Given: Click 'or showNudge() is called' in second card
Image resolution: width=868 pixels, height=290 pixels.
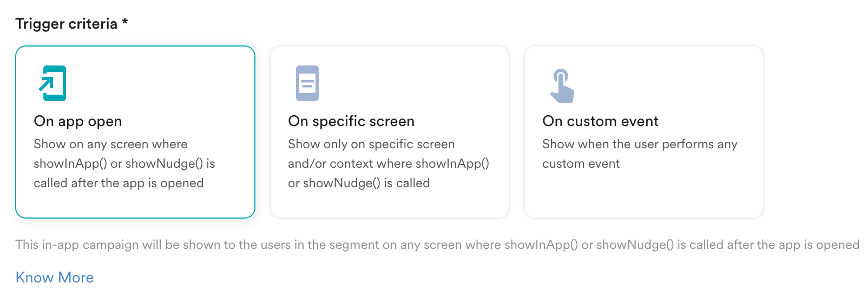Looking at the screenshot, I should (359, 183).
